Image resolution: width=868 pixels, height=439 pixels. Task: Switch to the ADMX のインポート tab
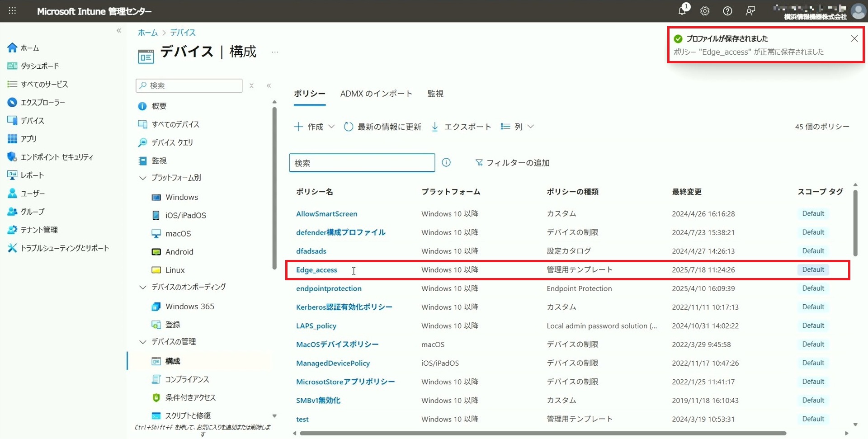pyautogui.click(x=376, y=94)
